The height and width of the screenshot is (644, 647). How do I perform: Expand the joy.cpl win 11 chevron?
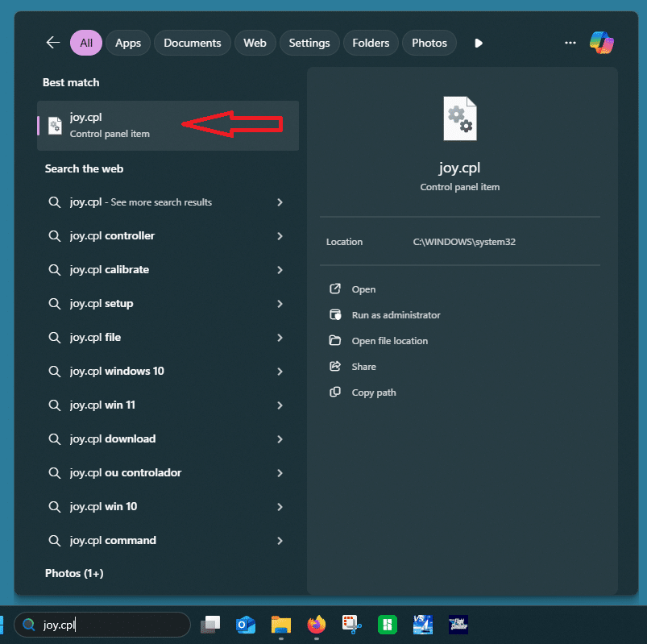click(x=280, y=405)
